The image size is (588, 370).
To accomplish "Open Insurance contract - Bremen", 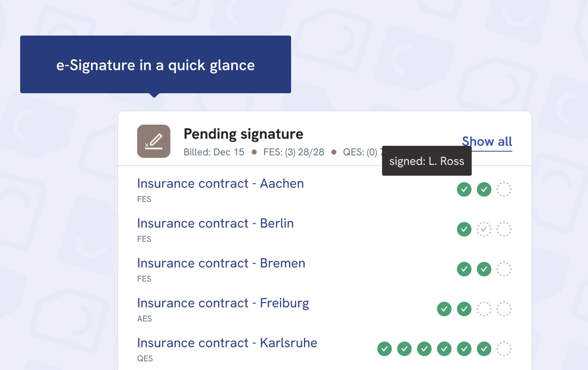I will coord(221,263).
